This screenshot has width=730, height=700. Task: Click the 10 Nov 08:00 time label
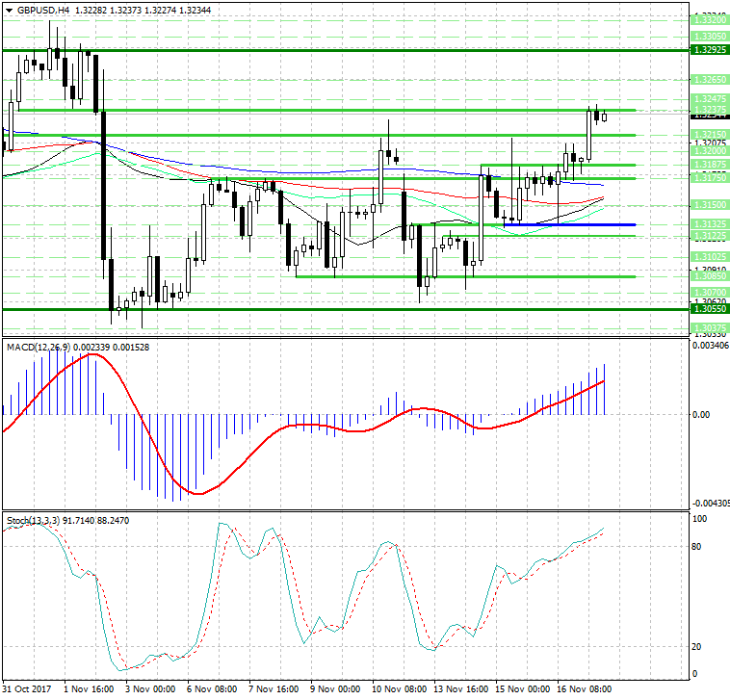pyautogui.click(x=399, y=690)
